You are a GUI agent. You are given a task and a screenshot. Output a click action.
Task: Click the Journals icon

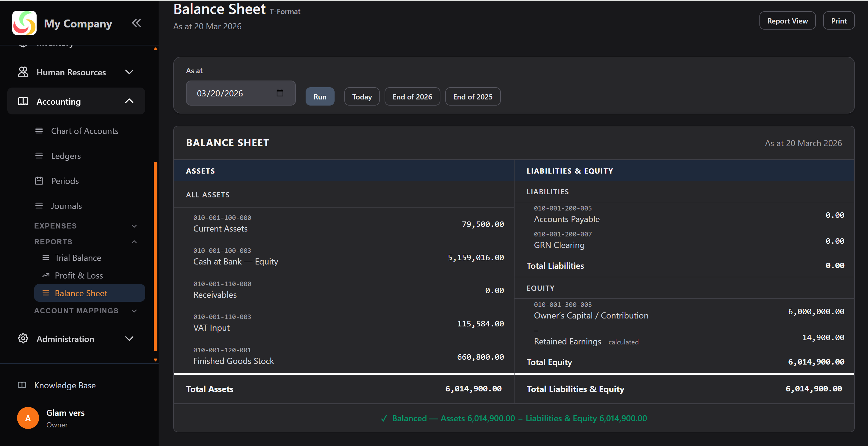coord(39,206)
